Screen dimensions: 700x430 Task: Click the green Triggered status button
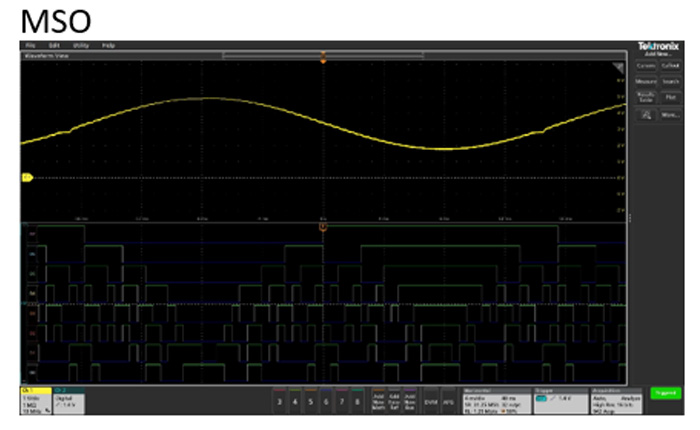(664, 397)
